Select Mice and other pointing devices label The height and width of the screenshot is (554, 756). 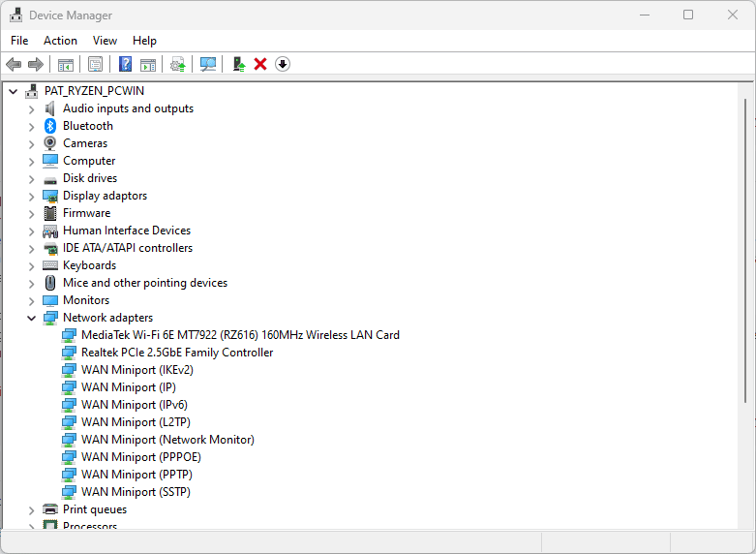[x=144, y=282]
